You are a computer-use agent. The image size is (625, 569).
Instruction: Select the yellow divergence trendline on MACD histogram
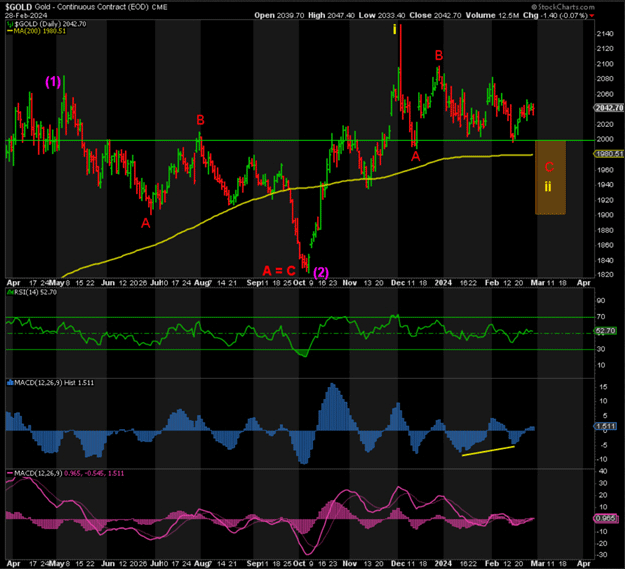[x=488, y=451]
